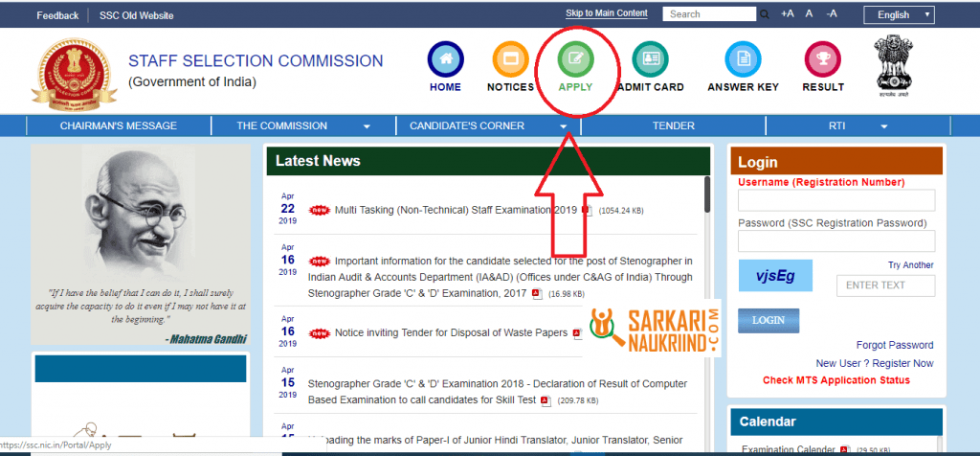Image resolution: width=980 pixels, height=456 pixels.
Task: Click the Forgot Password link
Action: 895,345
